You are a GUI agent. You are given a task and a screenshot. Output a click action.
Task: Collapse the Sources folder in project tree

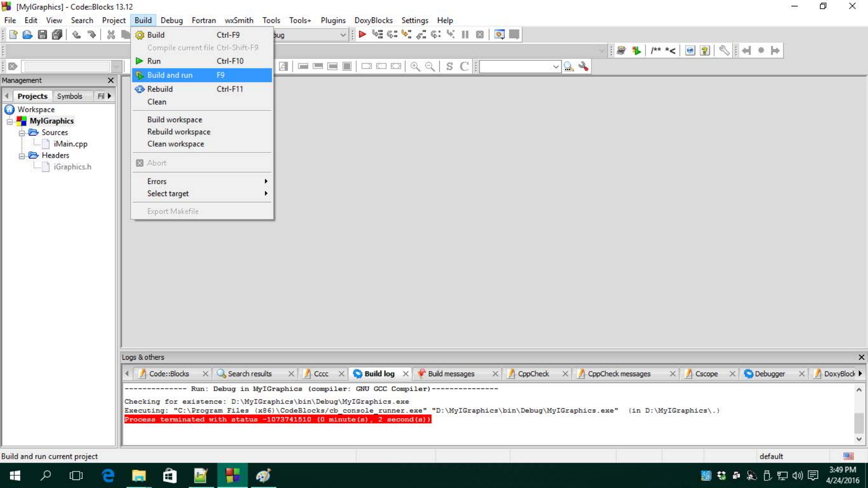(22, 133)
